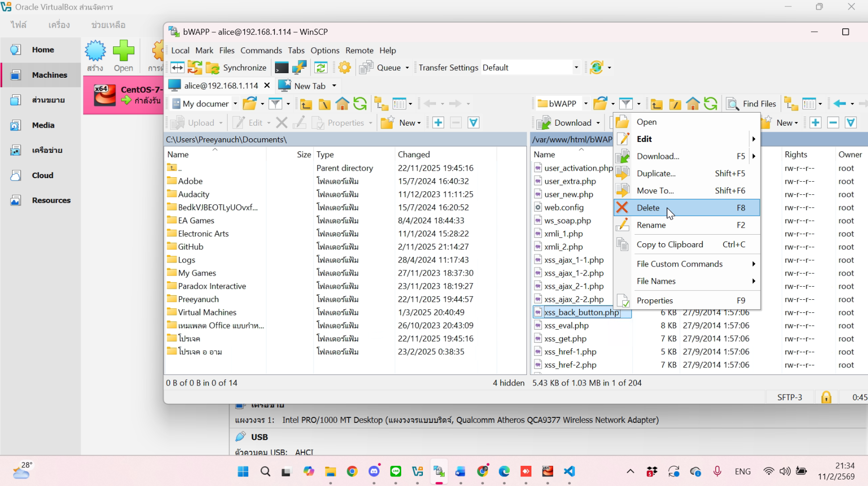Open the local panel root directory icon

tap(324, 104)
